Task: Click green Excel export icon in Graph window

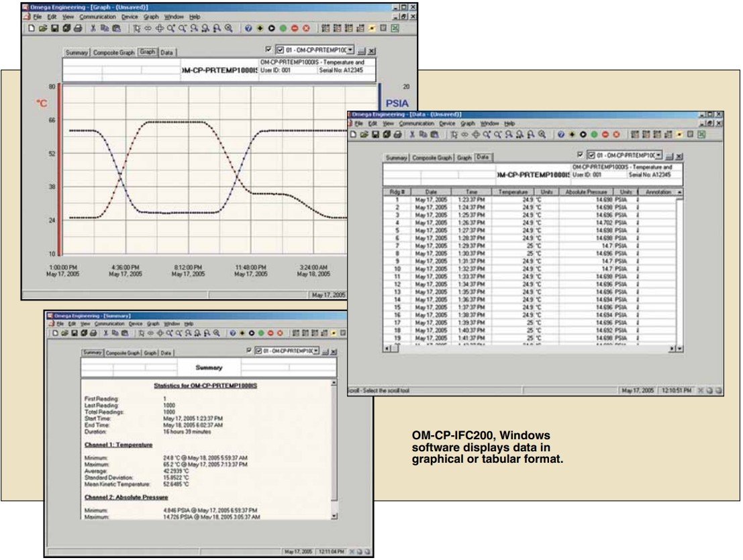Action: (x=395, y=28)
